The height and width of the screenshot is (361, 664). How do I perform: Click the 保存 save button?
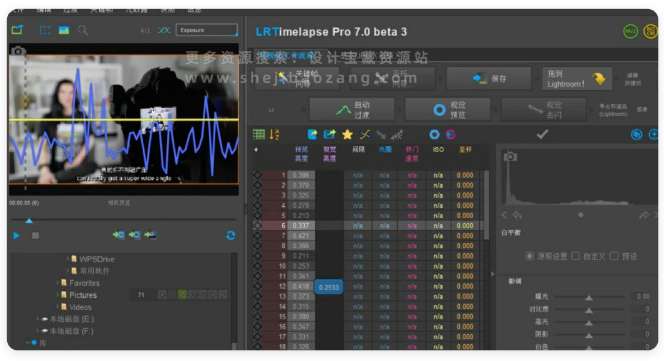pyautogui.click(x=488, y=78)
